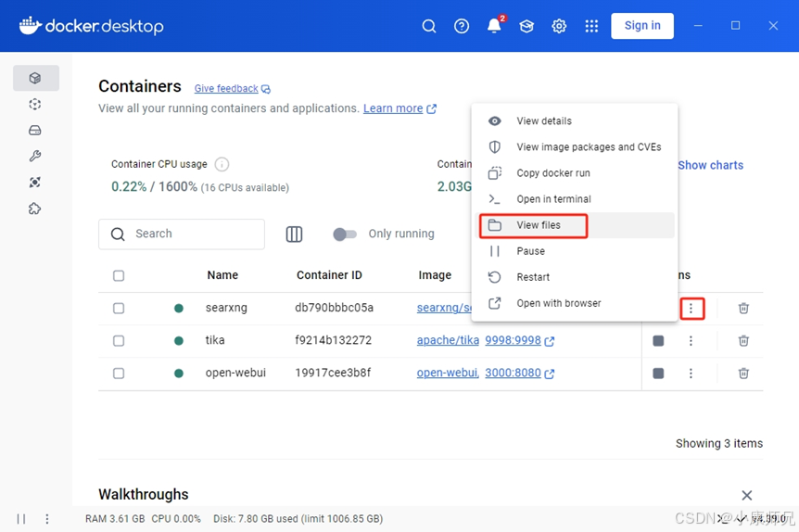Open the searxng image link

pyautogui.click(x=444, y=308)
